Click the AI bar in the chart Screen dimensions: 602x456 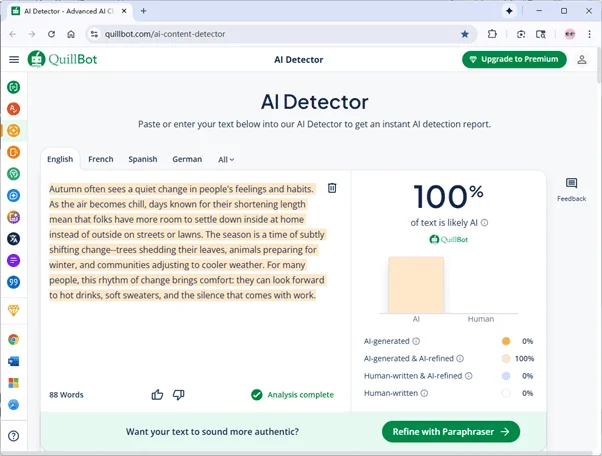[416, 285]
